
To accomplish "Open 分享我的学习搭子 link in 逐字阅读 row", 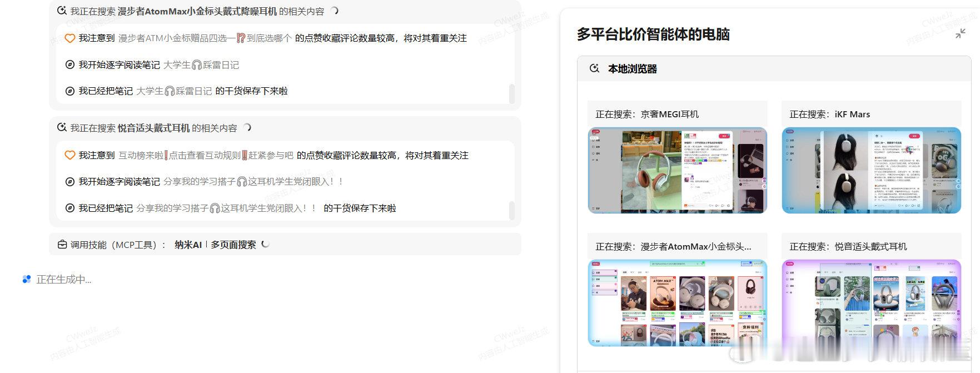I will click(x=253, y=182).
